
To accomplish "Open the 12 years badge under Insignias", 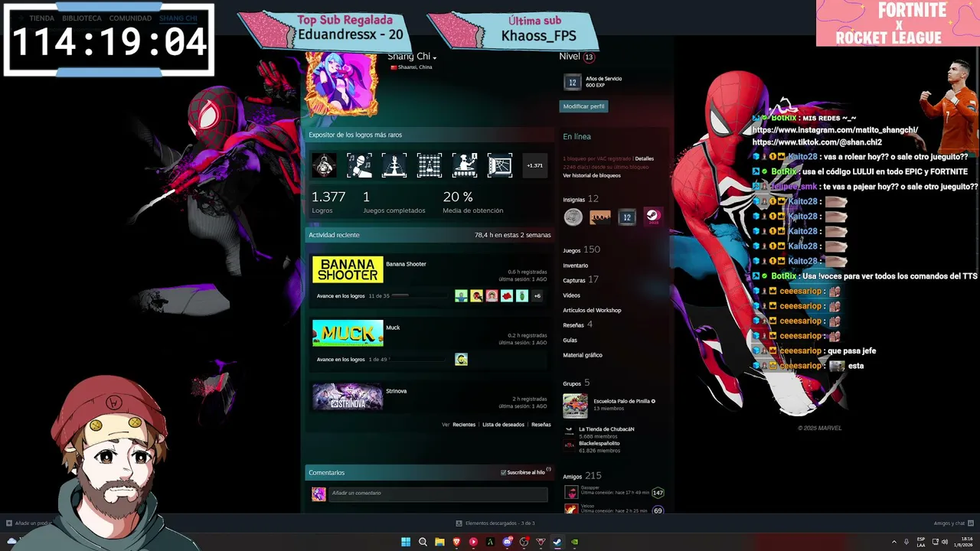I will (626, 217).
